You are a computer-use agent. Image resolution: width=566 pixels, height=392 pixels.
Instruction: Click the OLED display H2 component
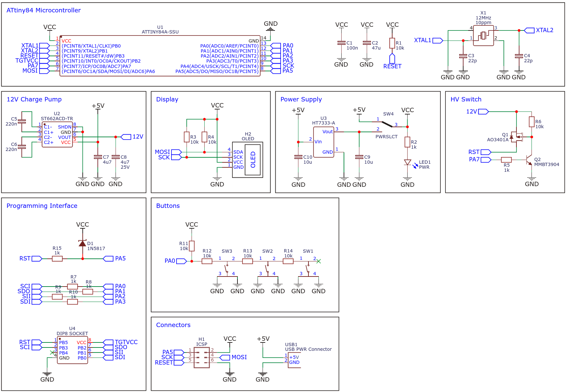point(247,160)
